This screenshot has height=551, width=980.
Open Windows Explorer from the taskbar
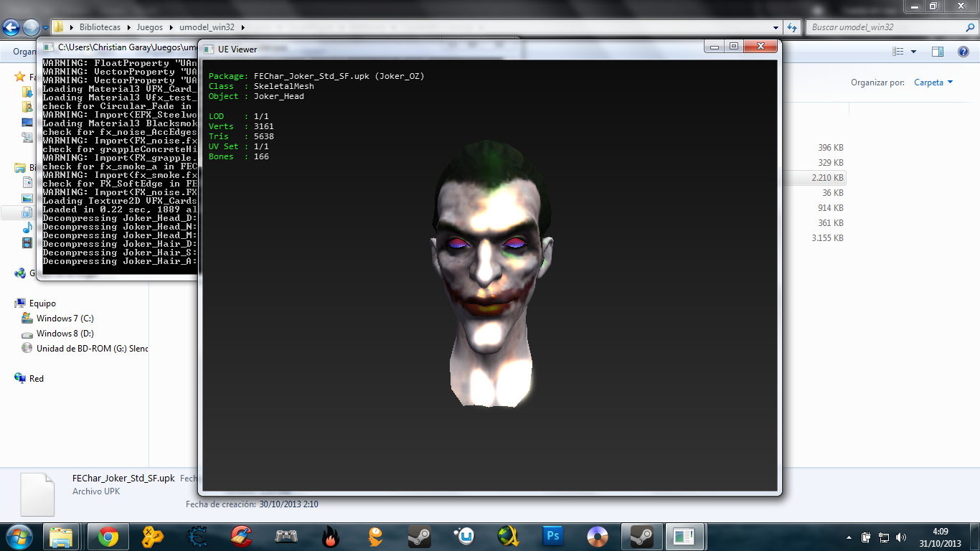[x=62, y=537]
